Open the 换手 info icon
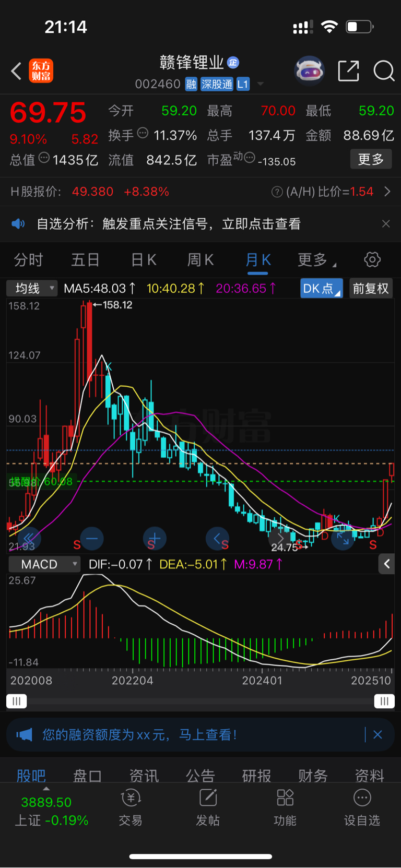The image size is (401, 868). (143, 133)
